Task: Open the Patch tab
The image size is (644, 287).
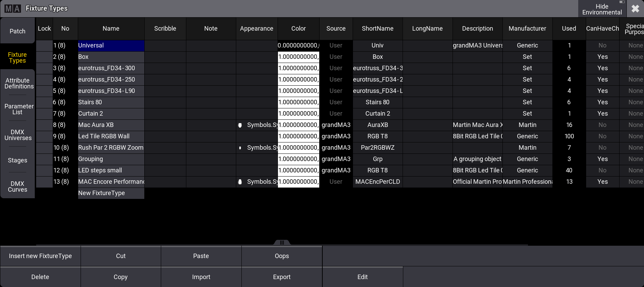Action: [x=18, y=31]
